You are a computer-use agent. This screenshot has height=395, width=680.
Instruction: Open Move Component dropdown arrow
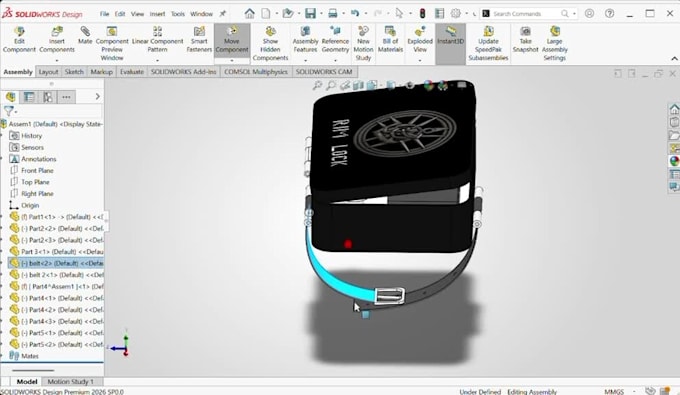tap(232, 60)
